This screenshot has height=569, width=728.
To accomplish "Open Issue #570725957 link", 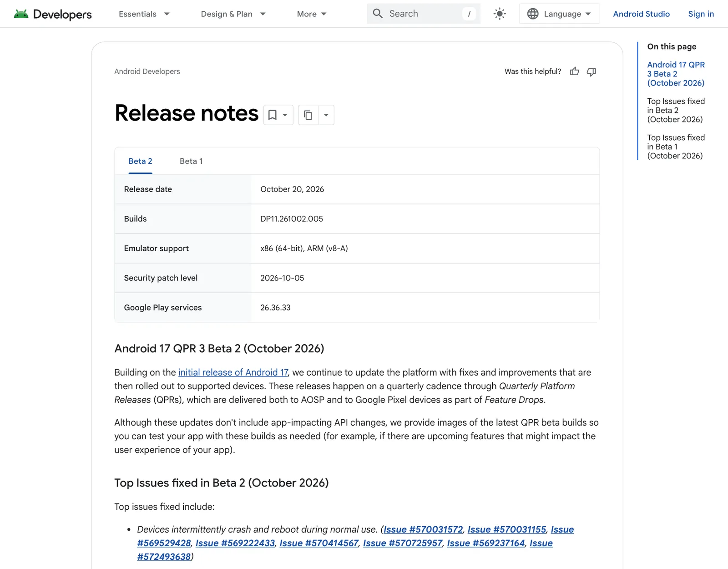I will (403, 543).
